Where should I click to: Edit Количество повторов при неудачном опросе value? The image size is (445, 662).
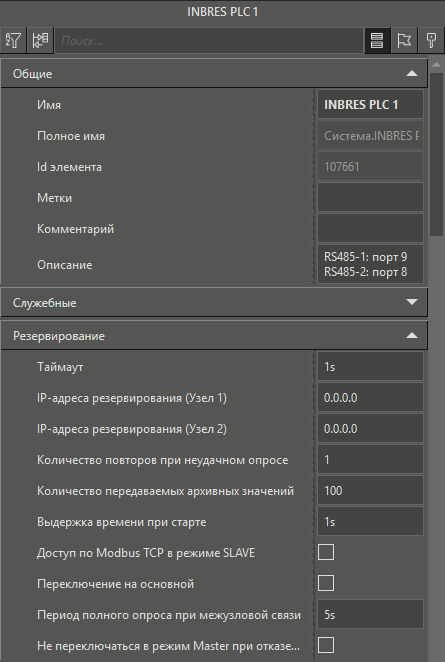pos(370,459)
